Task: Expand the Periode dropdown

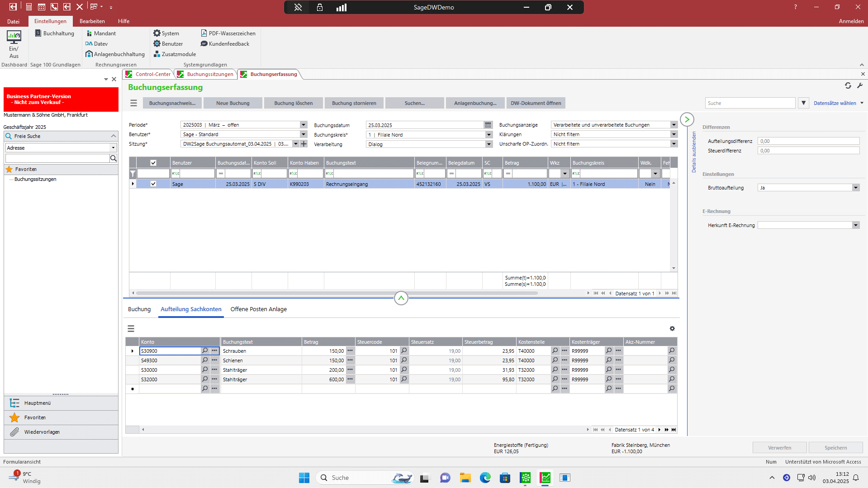Action: click(x=304, y=125)
